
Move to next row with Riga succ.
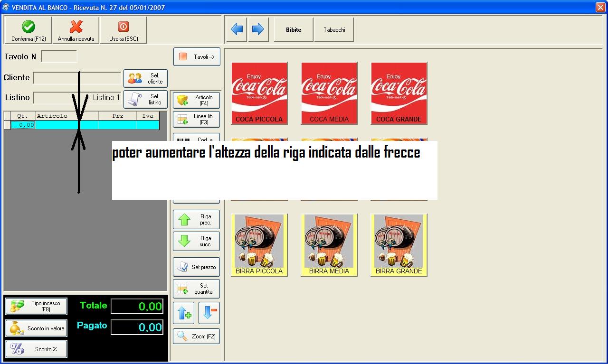click(x=196, y=241)
